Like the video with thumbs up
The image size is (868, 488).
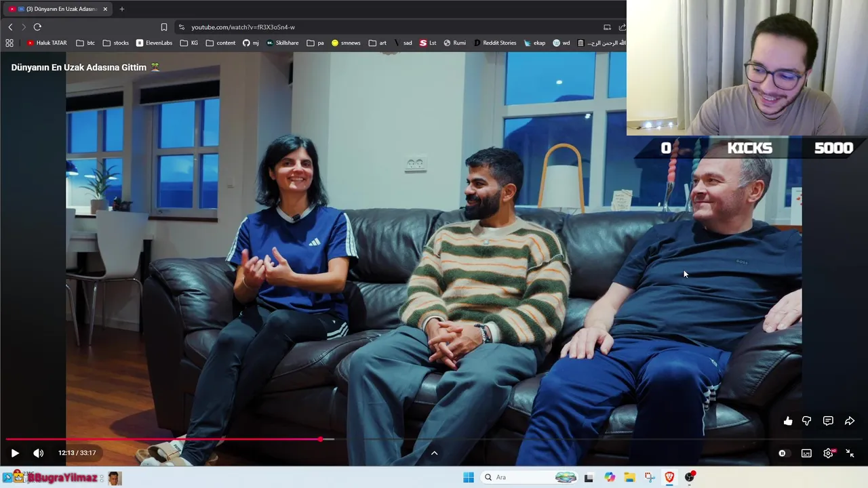tap(788, 421)
